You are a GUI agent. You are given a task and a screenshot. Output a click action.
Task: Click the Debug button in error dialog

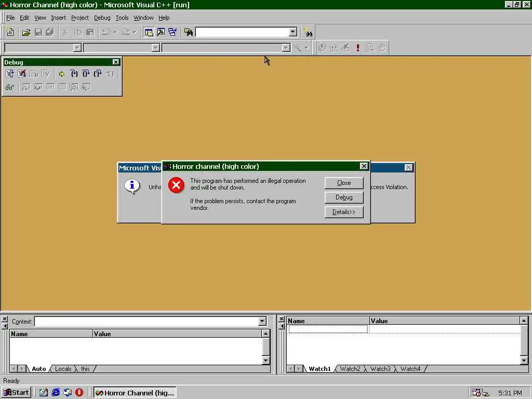[x=344, y=197]
